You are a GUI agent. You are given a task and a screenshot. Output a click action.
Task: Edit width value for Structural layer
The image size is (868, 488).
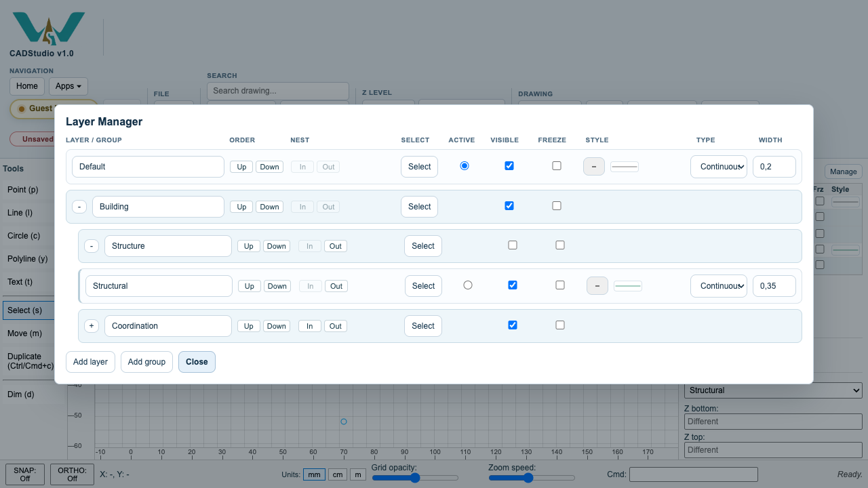point(774,286)
